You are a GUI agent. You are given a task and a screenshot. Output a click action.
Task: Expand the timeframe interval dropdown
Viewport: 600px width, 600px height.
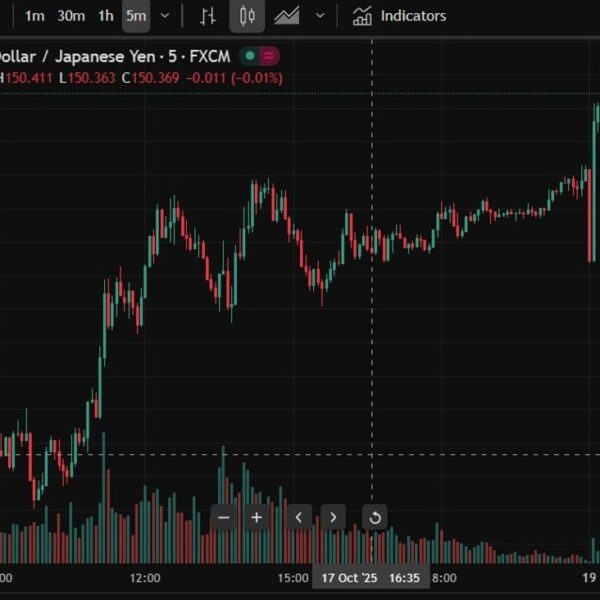(x=165, y=16)
